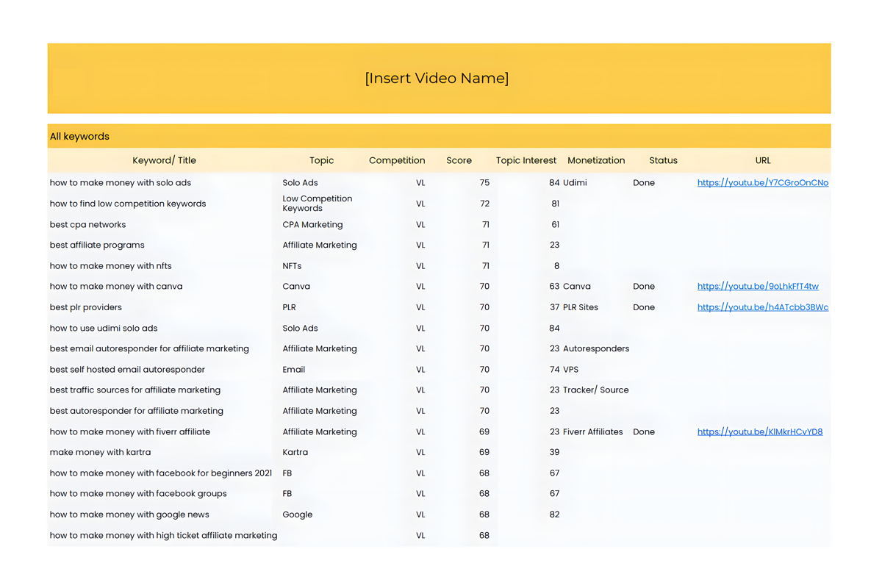Click the Done status in the Canva row
Image resolution: width=882 pixels, height=588 pixels.
click(643, 287)
